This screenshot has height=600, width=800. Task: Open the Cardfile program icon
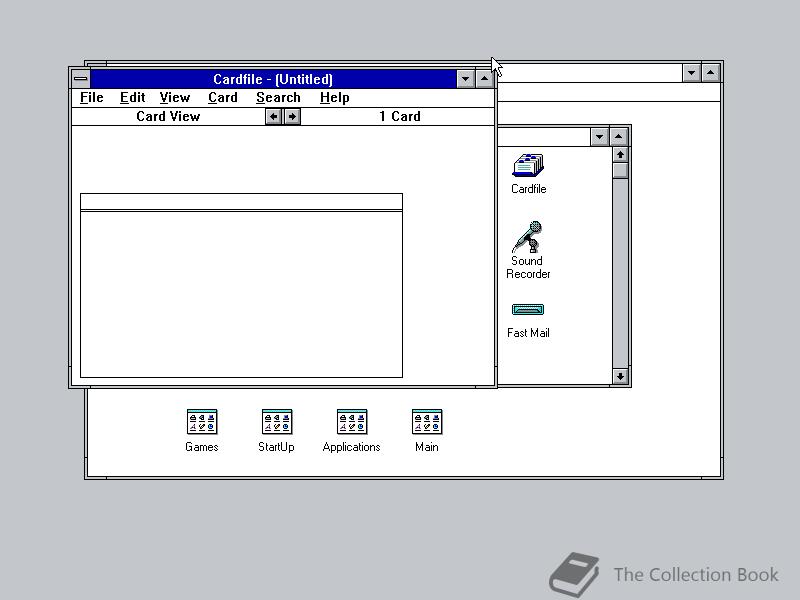click(529, 173)
